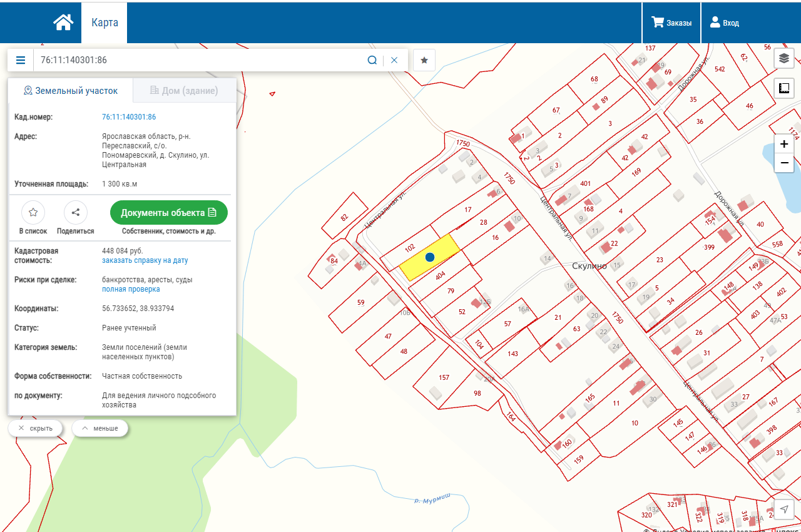Click the star favorites button near search
801x532 pixels.
(x=424, y=60)
